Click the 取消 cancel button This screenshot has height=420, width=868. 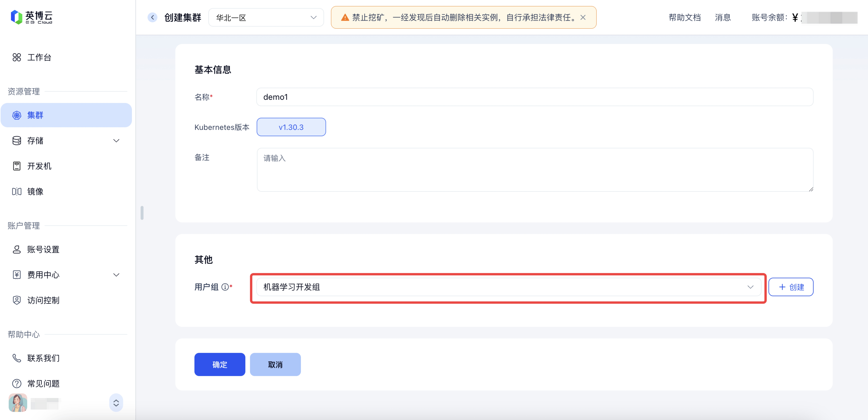pyautogui.click(x=275, y=364)
